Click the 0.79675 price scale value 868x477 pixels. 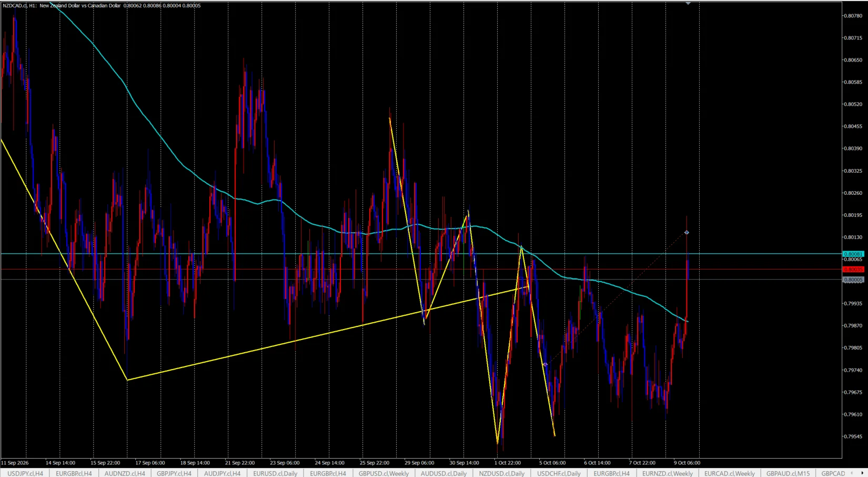853,393
